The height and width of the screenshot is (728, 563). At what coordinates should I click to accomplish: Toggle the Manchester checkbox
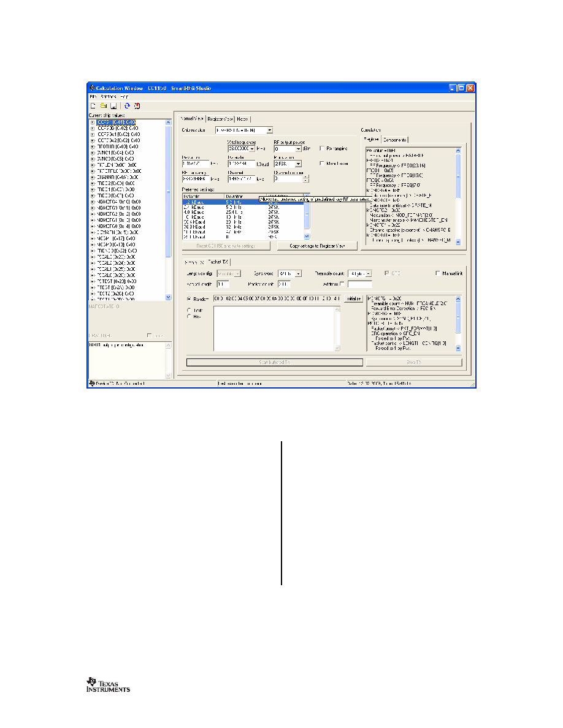point(322,164)
